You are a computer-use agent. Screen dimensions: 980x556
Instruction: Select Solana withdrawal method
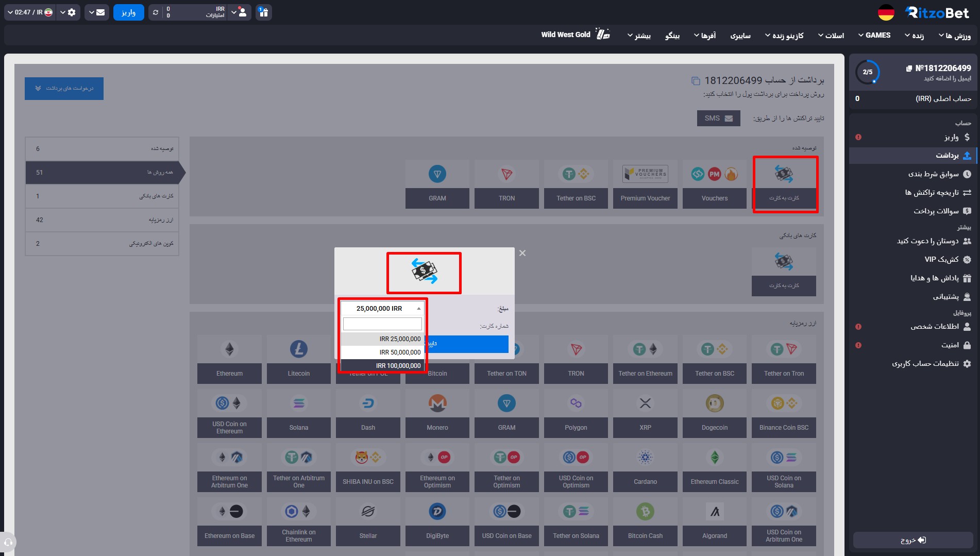click(x=299, y=414)
